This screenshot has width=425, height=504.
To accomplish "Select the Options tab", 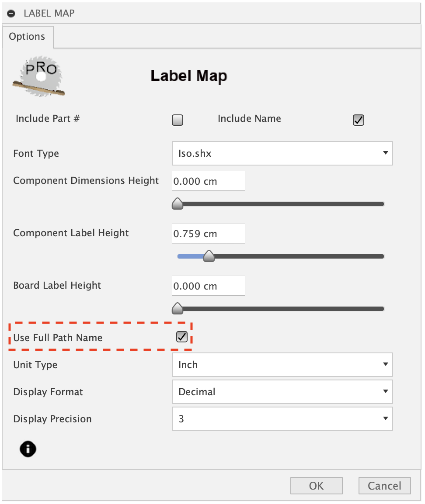I will 27,37.
